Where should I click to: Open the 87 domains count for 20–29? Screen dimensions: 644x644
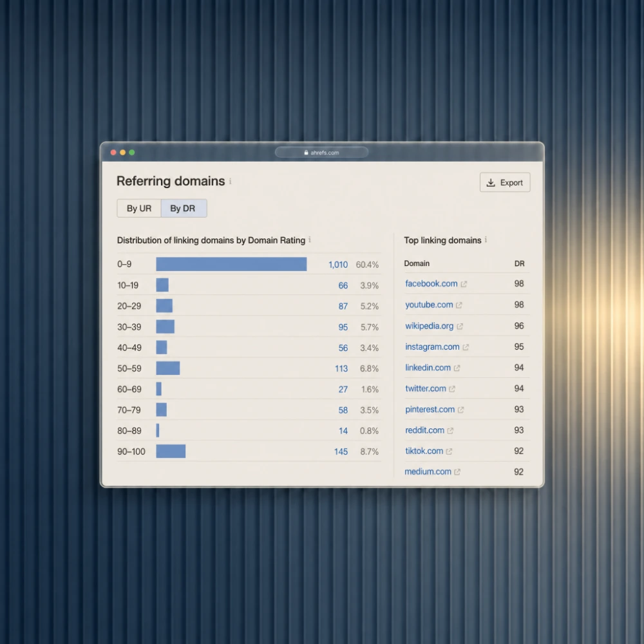point(343,307)
